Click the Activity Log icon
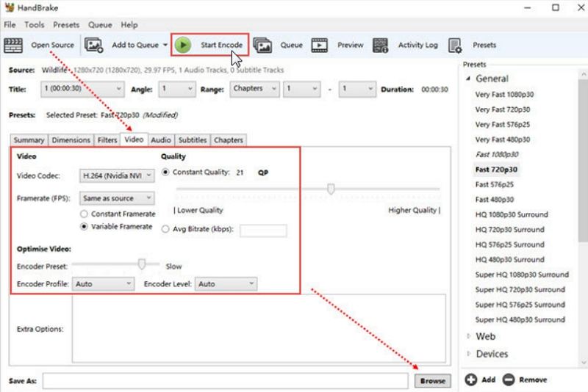The width and height of the screenshot is (588, 392). tap(380, 46)
